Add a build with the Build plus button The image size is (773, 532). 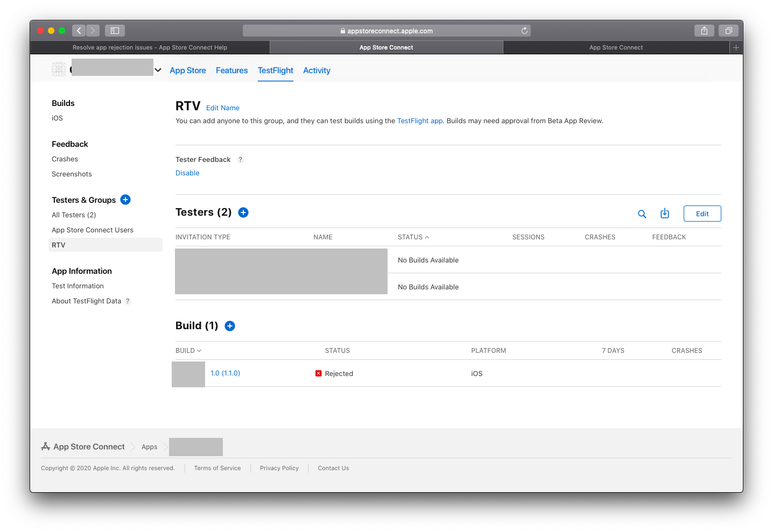click(x=230, y=326)
